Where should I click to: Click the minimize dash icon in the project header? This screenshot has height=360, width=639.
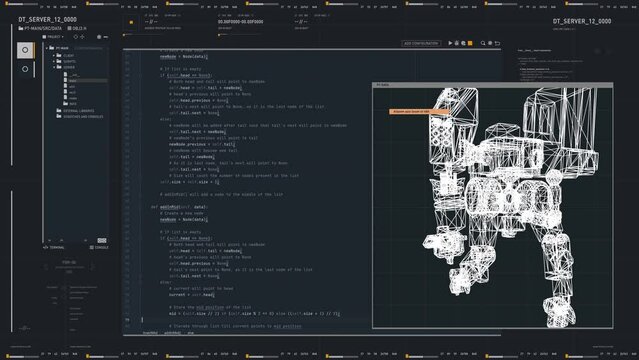tap(106, 37)
